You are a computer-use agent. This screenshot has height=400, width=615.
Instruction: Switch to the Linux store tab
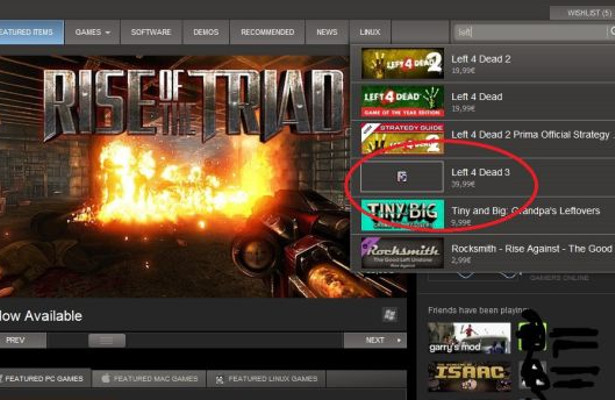click(369, 32)
